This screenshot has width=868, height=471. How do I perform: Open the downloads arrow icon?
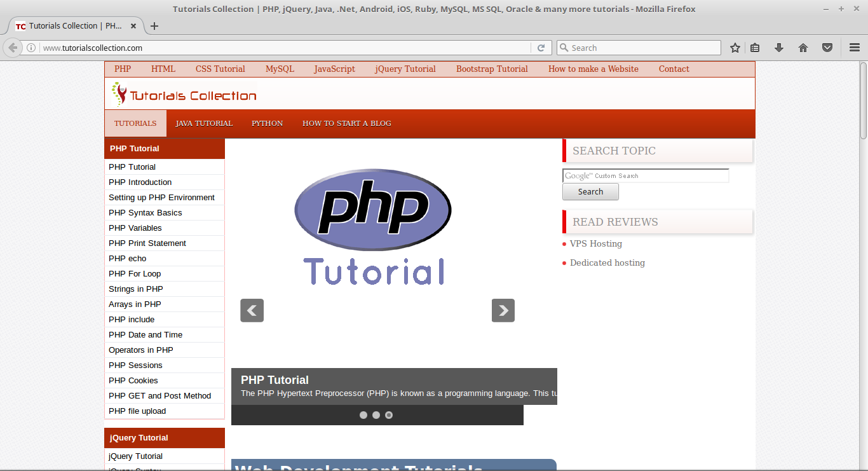point(779,48)
